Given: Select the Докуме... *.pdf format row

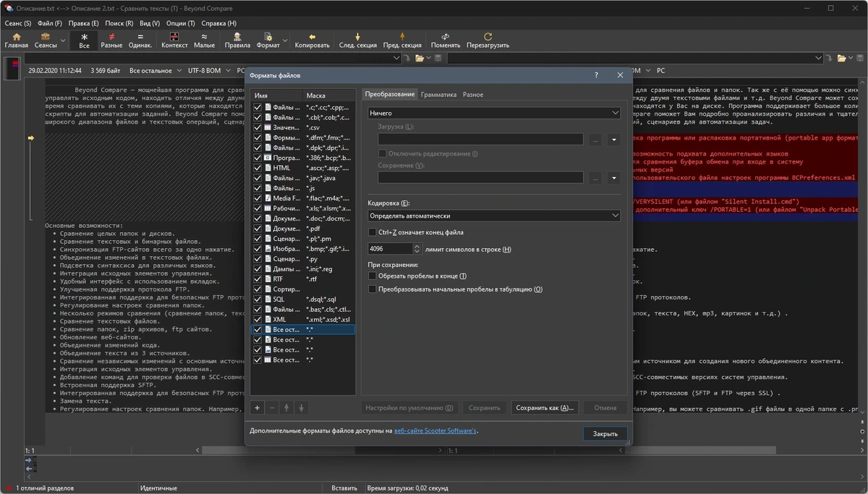Looking at the screenshot, I should tap(303, 228).
